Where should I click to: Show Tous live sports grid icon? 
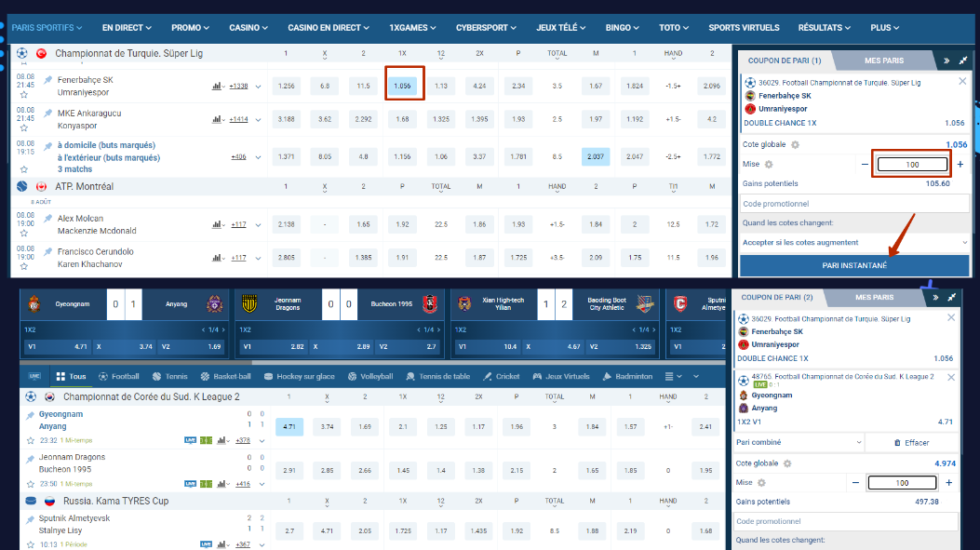[x=60, y=376]
